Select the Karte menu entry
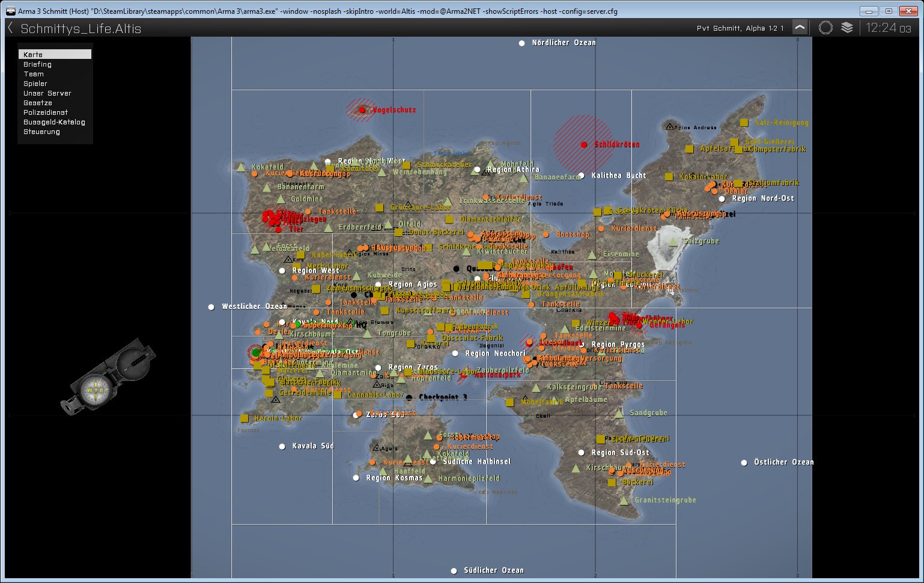The height and width of the screenshot is (583, 924). [55, 54]
